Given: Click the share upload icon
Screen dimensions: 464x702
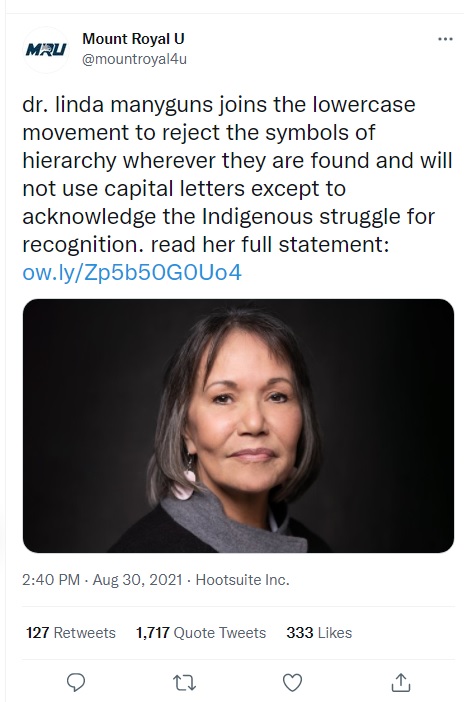Looking at the screenshot, I should (x=401, y=682).
